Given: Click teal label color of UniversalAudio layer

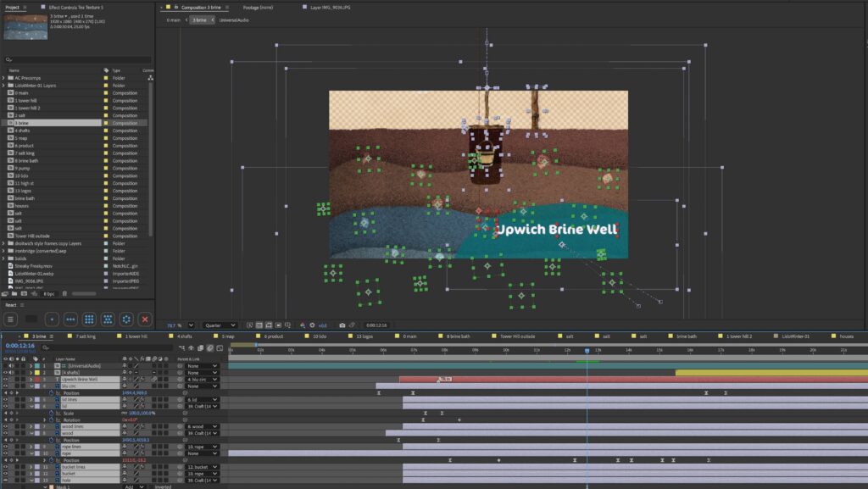Looking at the screenshot, I should 37,366.
